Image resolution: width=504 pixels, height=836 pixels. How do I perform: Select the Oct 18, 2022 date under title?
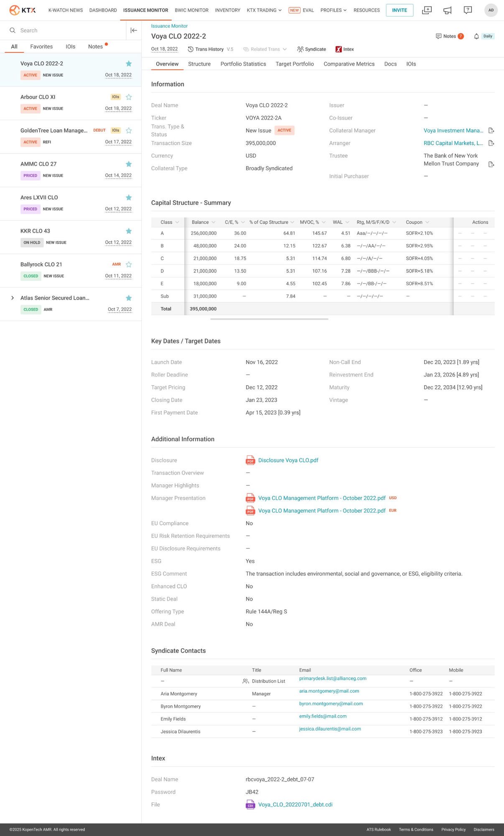(x=164, y=49)
